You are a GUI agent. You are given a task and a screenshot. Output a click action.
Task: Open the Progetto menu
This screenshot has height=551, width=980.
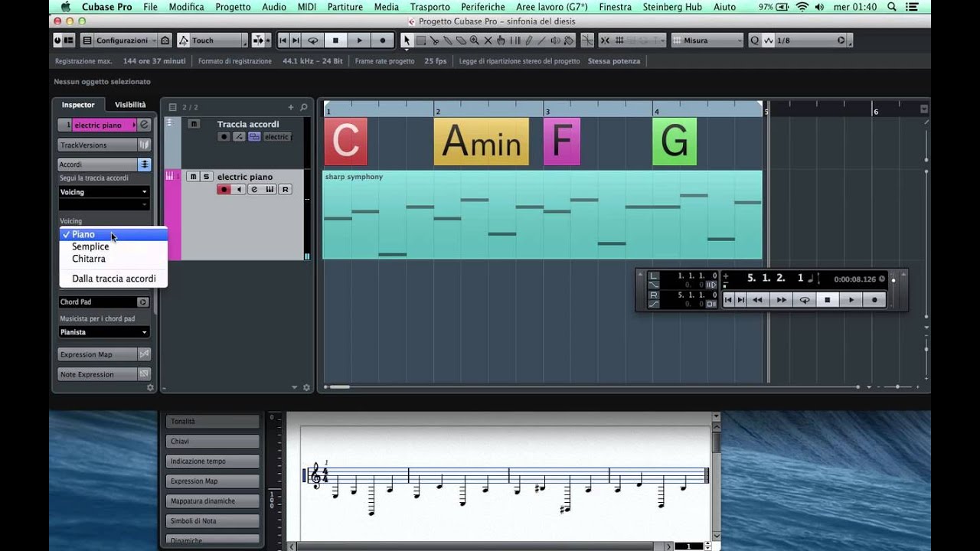tap(233, 7)
